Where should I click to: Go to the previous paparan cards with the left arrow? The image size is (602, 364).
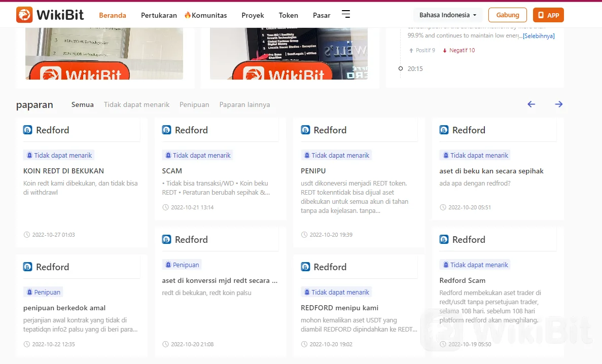532,104
